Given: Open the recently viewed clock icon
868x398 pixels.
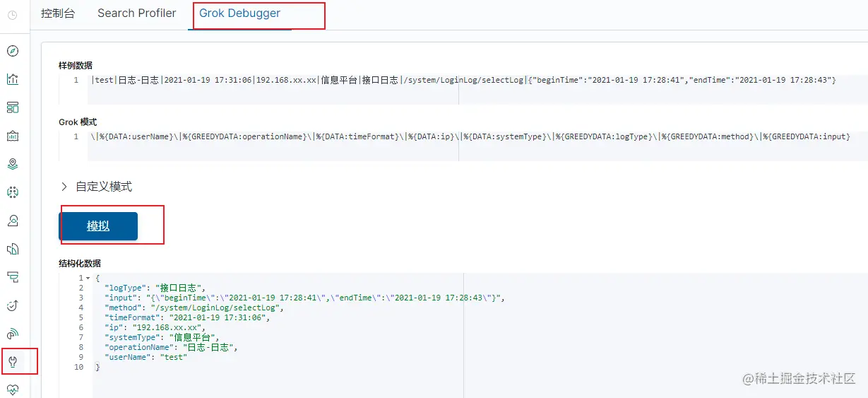Looking at the screenshot, I should tap(12, 14).
